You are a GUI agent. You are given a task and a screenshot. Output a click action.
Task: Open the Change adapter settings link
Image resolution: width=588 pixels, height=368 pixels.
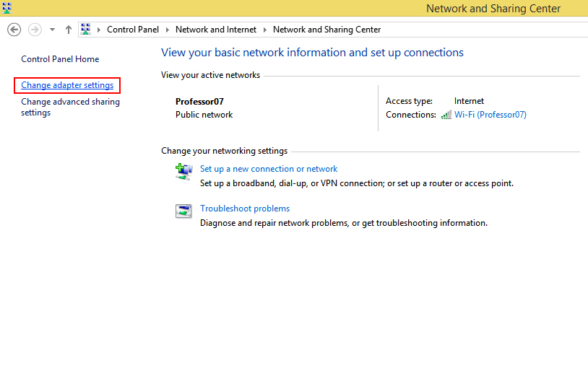click(x=67, y=85)
